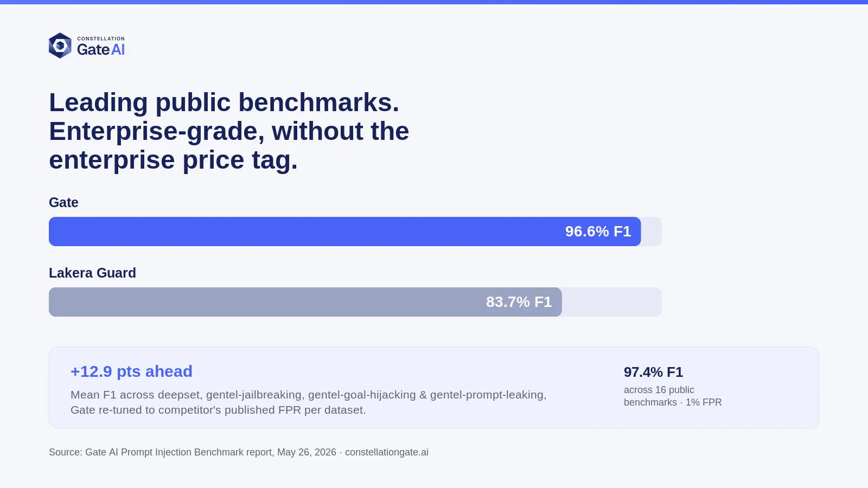
Task: Click the '1% FPR' caption text
Action: point(704,402)
